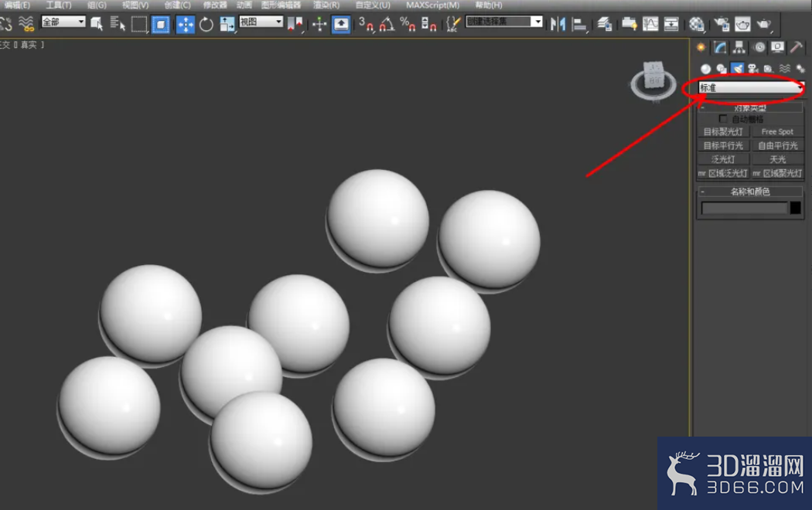Click the black object color swatch

[x=796, y=208]
